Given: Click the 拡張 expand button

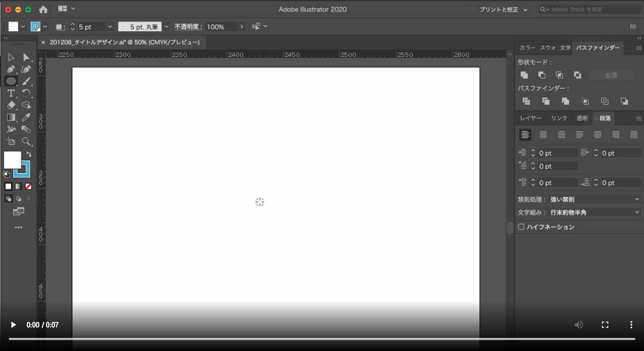Looking at the screenshot, I should point(611,75).
